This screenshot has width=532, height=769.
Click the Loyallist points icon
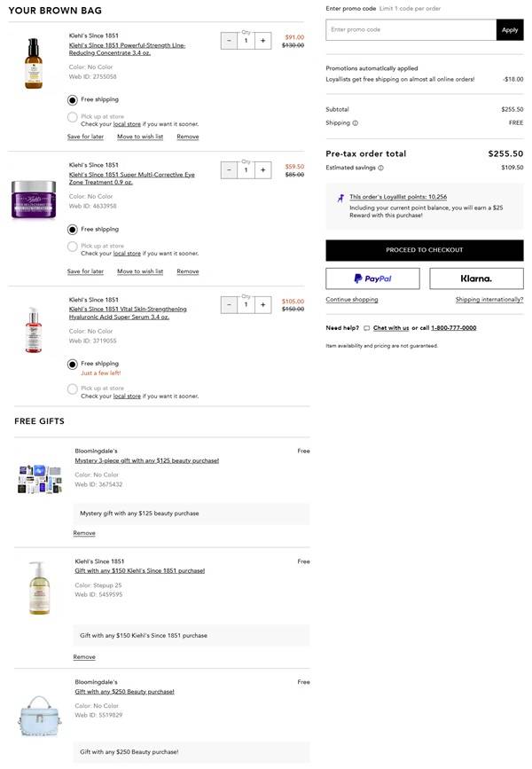pos(341,198)
